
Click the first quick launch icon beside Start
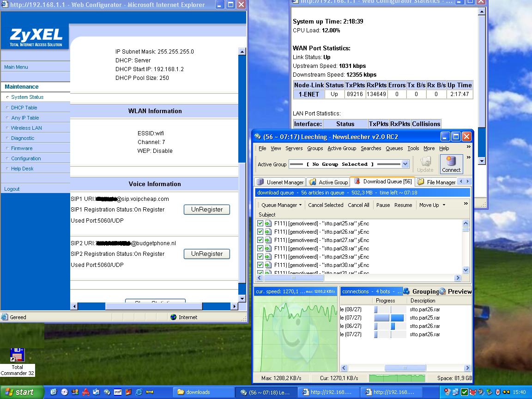click(53, 392)
